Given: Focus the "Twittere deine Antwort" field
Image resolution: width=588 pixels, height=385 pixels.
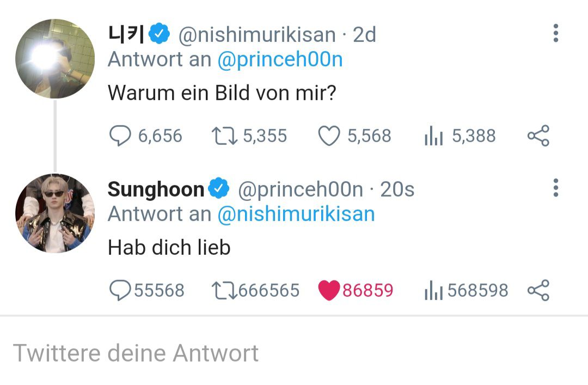Looking at the screenshot, I should coord(294,353).
